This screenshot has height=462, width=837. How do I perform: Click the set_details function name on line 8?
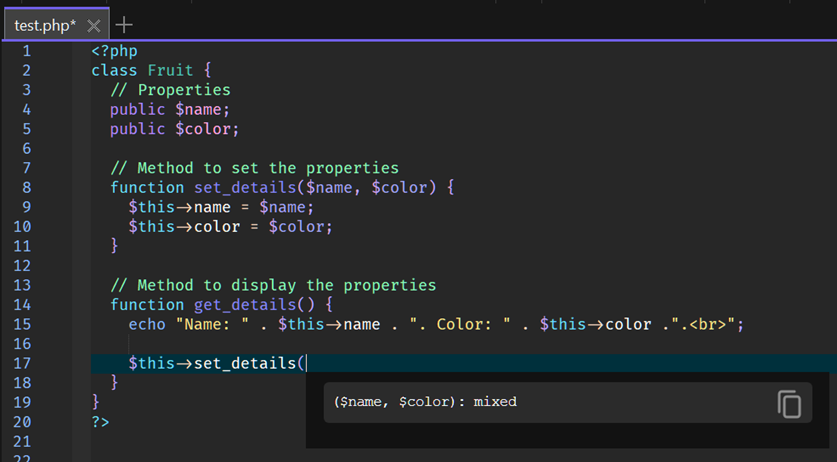pos(245,187)
